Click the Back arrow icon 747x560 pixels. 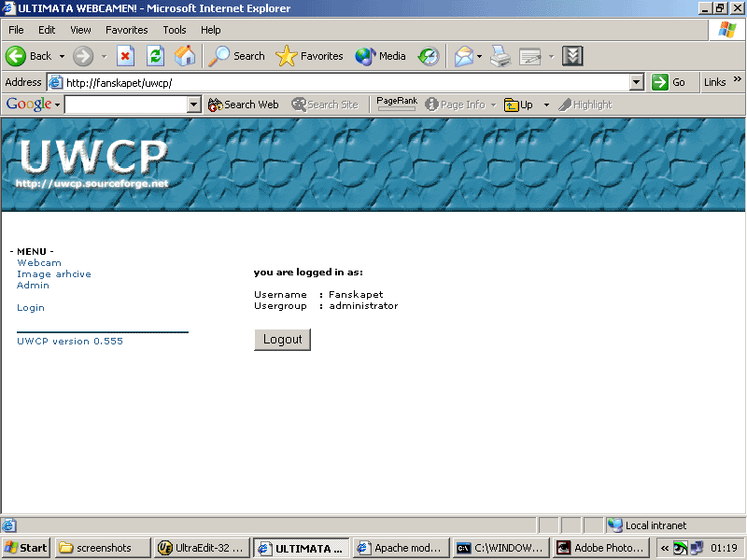(16, 56)
